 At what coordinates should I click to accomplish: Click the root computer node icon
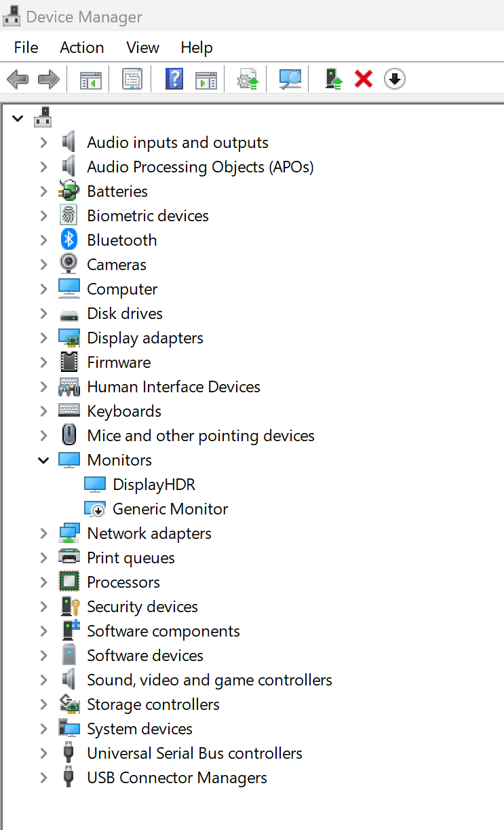pos(43,117)
